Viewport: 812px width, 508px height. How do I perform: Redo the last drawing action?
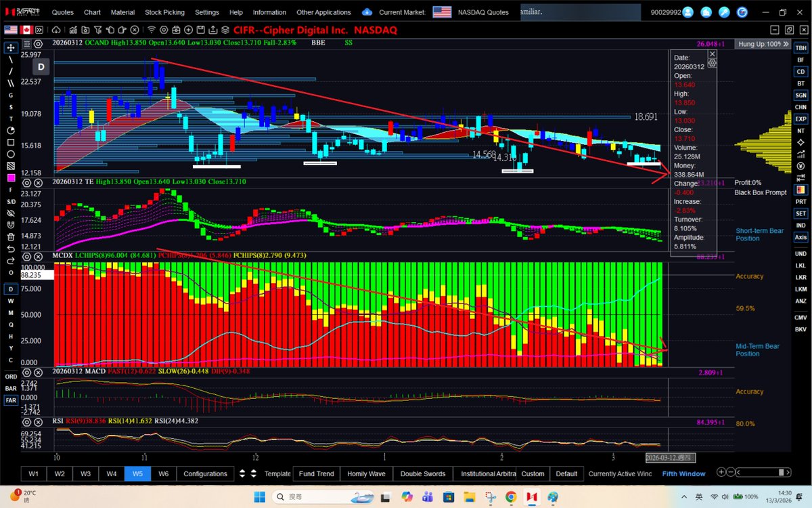click(x=11, y=260)
